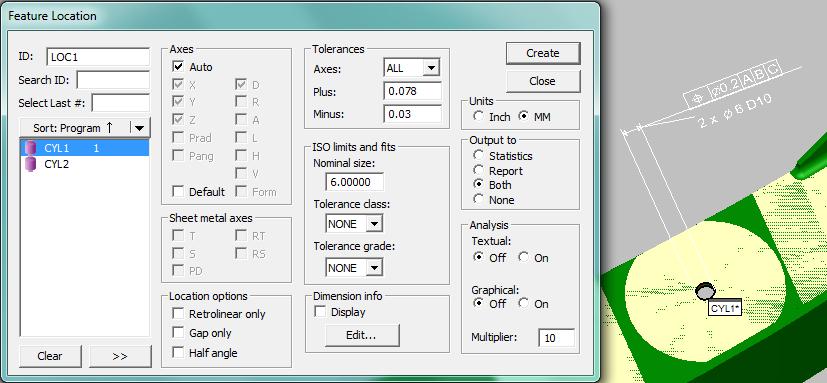The width and height of the screenshot is (827, 383).
Task: Click the Close button
Action: pos(543,81)
